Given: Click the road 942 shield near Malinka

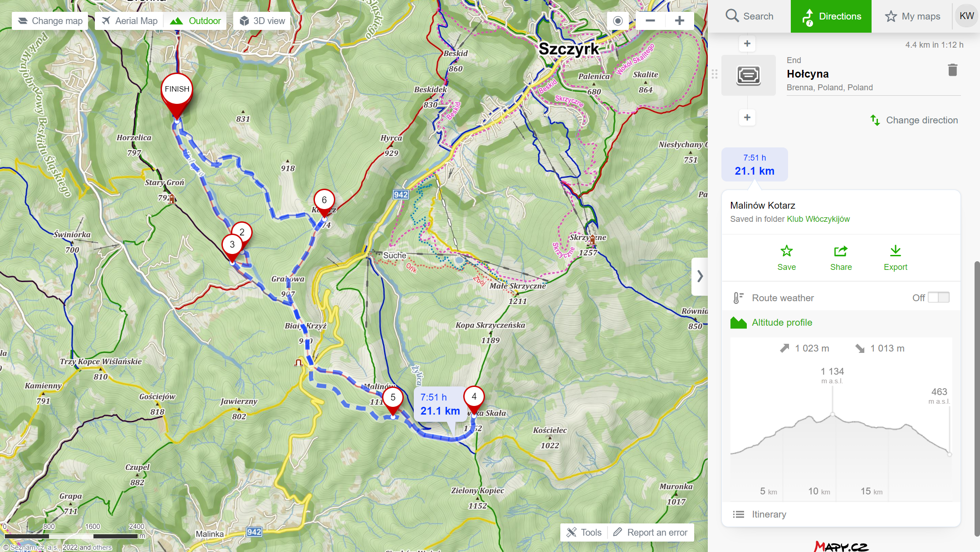Looking at the screenshot, I should pyautogui.click(x=254, y=532).
